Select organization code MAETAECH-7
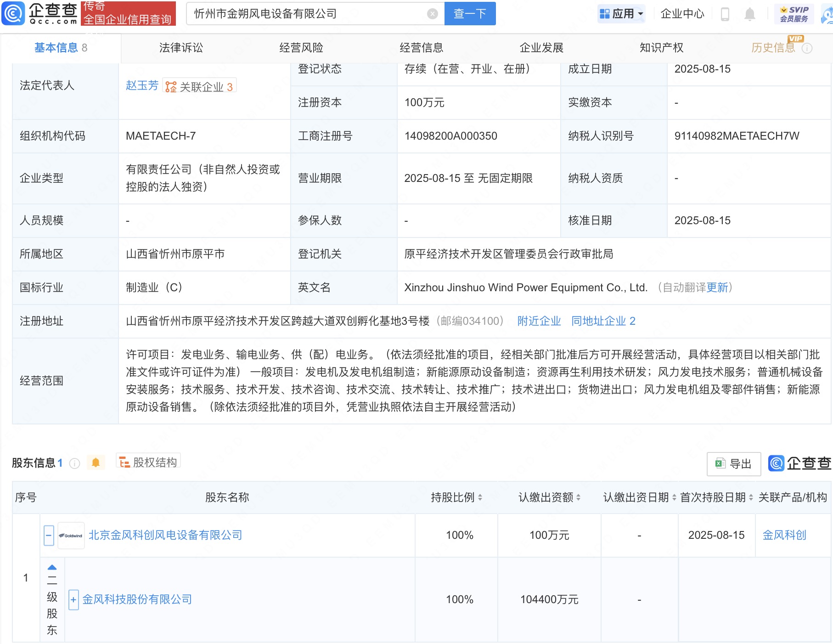833x644 pixels. 161,136
